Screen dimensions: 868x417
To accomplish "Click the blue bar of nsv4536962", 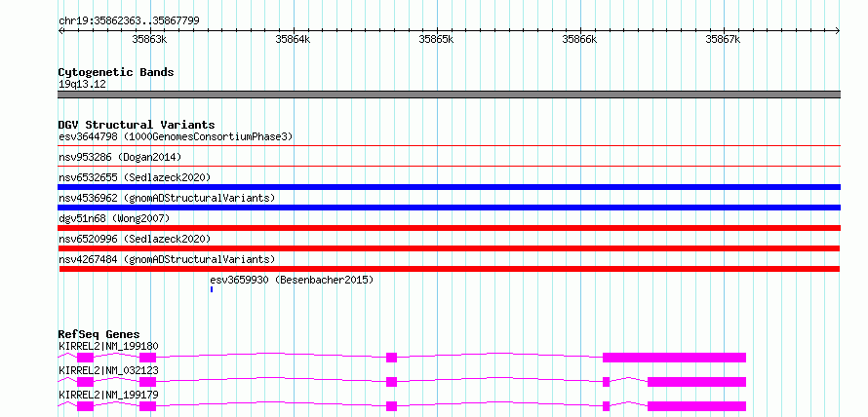I will pos(449,208).
